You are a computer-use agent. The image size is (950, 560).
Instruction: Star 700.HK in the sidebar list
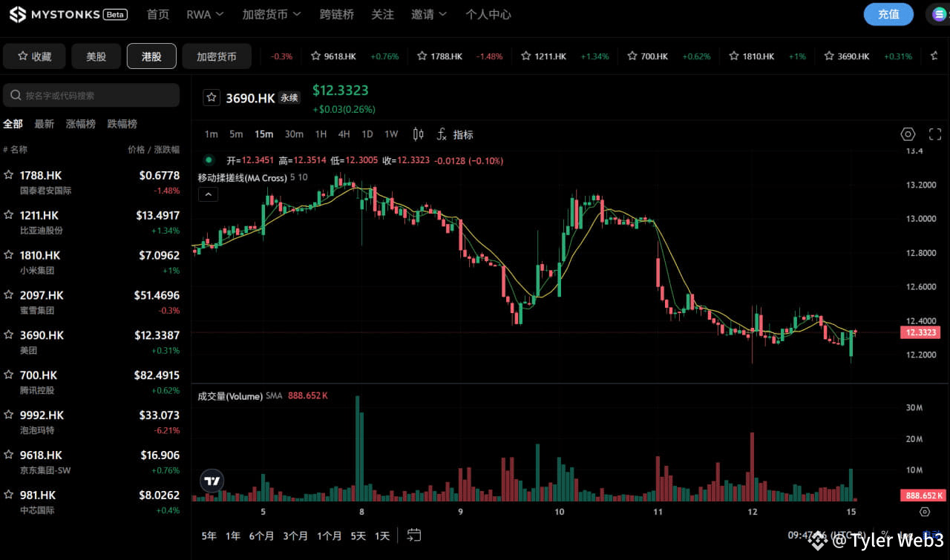click(x=9, y=375)
